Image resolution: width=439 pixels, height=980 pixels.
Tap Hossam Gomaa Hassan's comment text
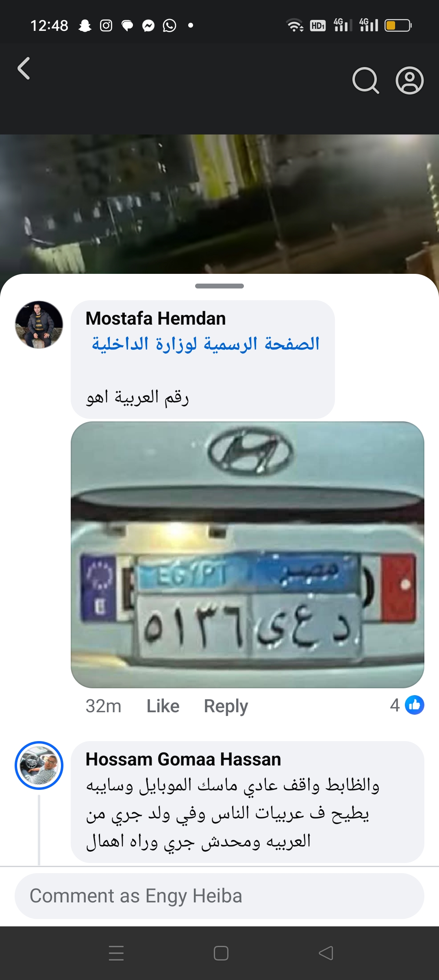[232, 813]
